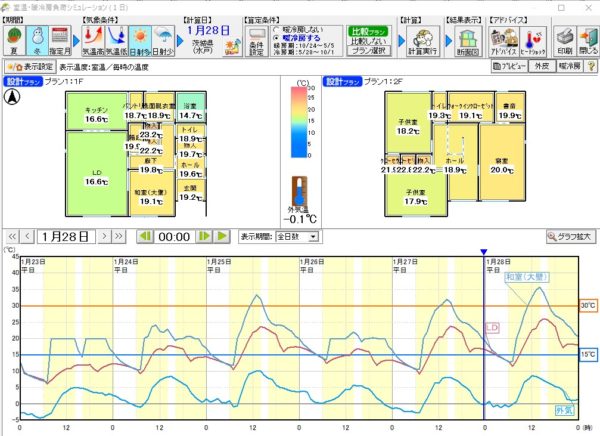
Task: Select the upper 子供室 room 18.2℃
Action: pyautogui.click(x=408, y=123)
